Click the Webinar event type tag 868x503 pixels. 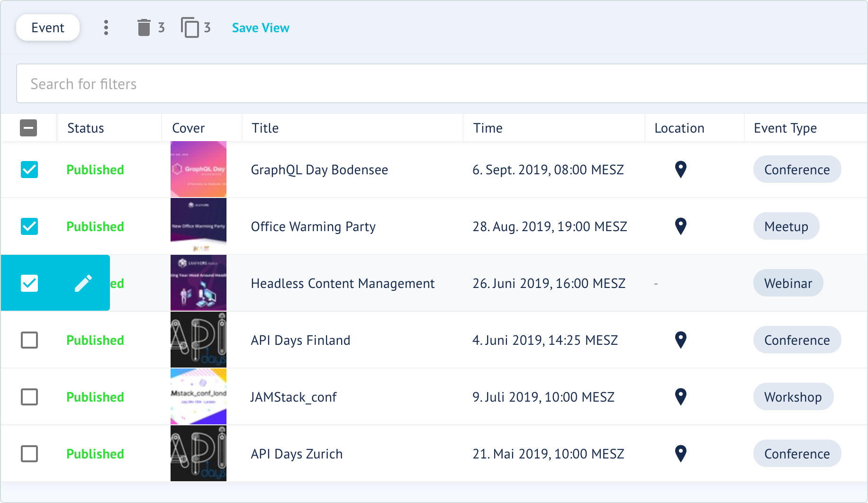click(x=788, y=283)
